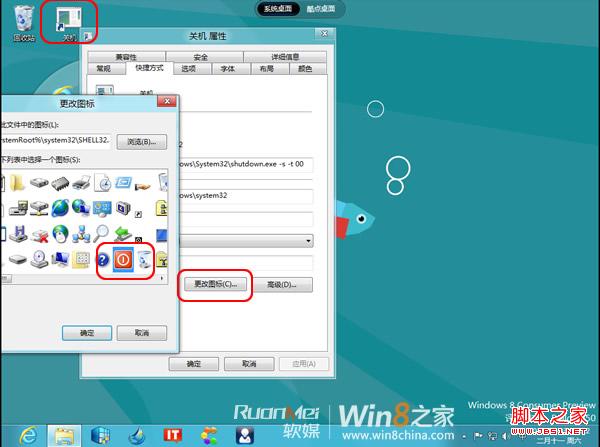Choose the memory chip icon
This screenshot has height=447, width=600.
[x=60, y=183]
